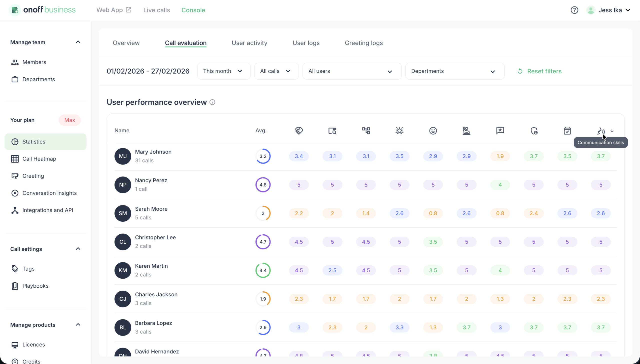
Task: Switch to the Greeting logs tab
Action: [x=364, y=43]
